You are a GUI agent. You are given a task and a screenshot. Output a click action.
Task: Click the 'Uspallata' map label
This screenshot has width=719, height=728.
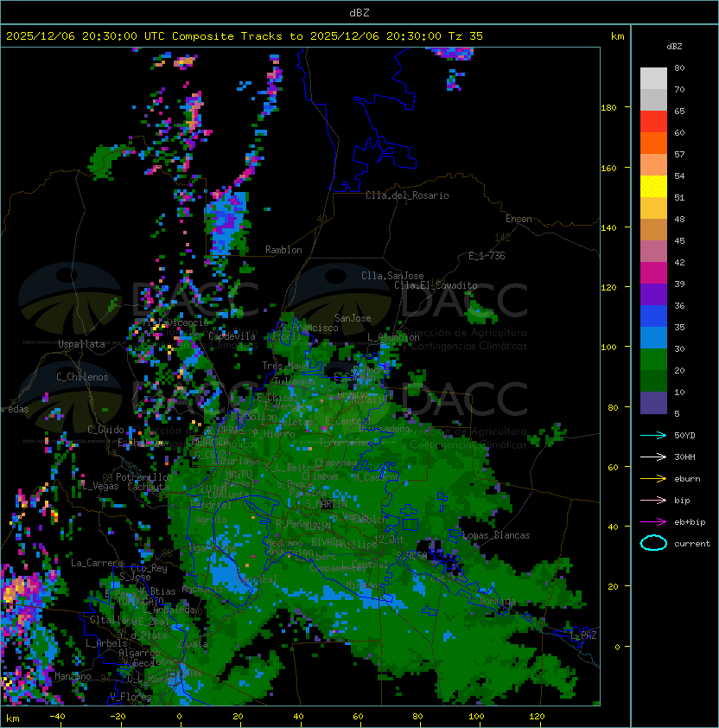(x=81, y=344)
